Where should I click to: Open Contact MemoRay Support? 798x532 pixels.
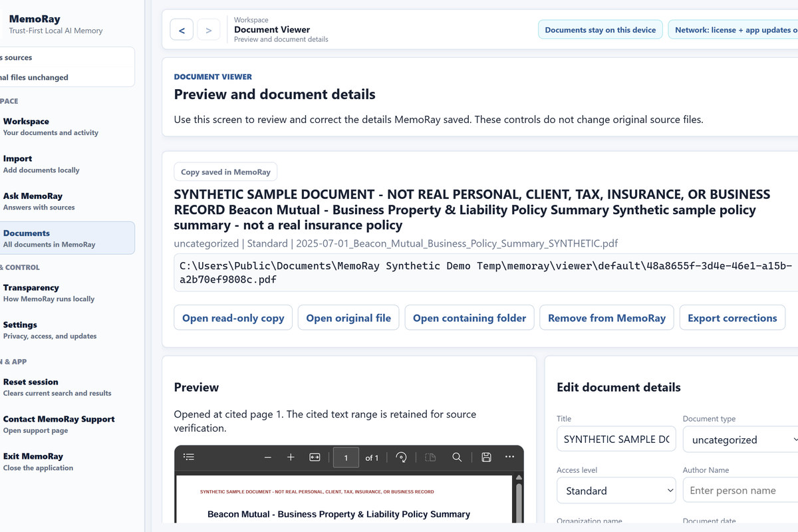pos(66,424)
